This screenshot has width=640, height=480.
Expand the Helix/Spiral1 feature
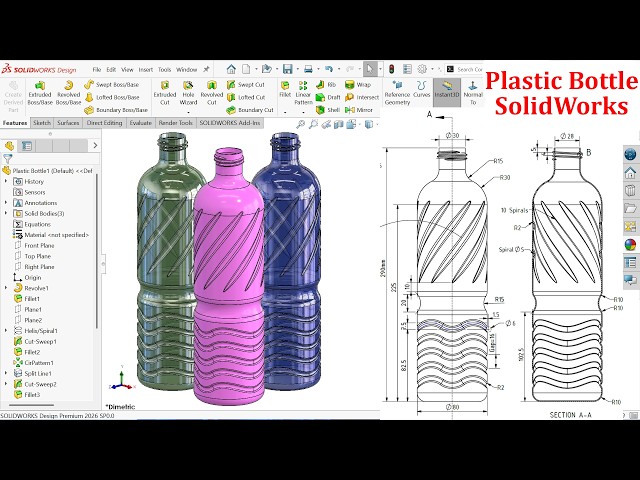click(6, 331)
